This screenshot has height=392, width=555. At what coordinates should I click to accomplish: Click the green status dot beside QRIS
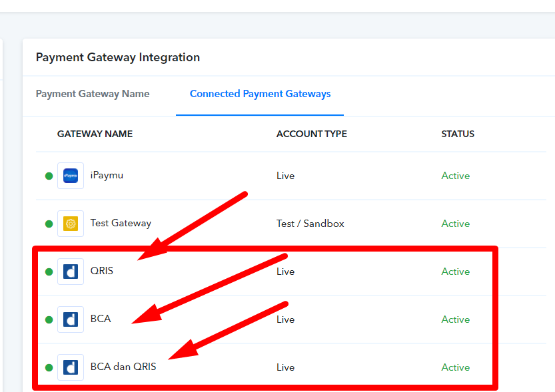click(x=49, y=272)
